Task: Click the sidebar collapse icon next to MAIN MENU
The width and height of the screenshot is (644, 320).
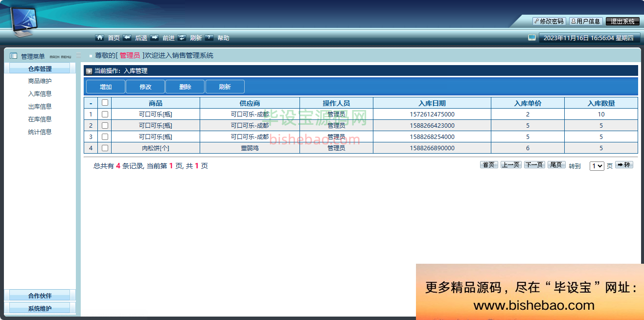Action: pos(78,55)
